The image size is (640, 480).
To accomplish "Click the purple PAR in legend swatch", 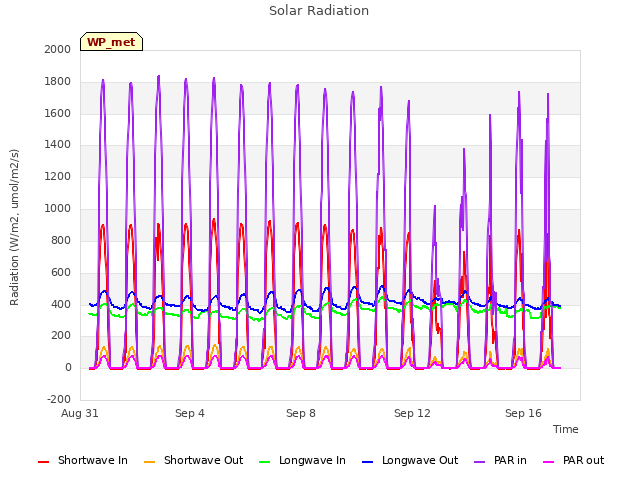I will (480, 462).
